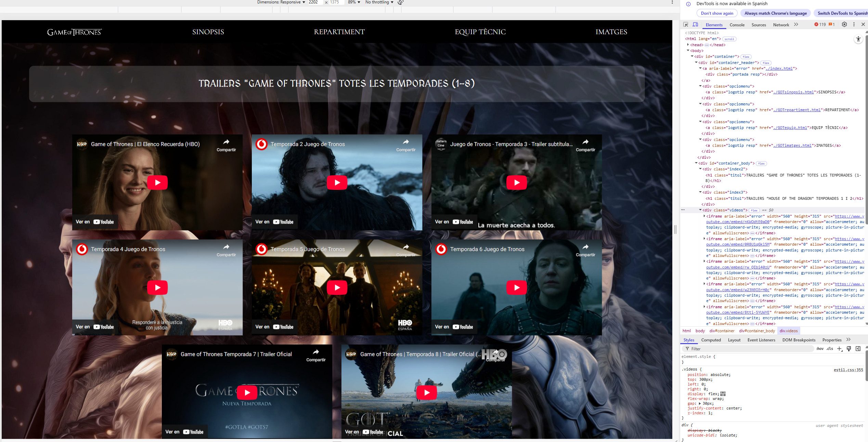Open the rendering emulations paintbrush icon
Screen dimensions: 868x442
[849, 349]
